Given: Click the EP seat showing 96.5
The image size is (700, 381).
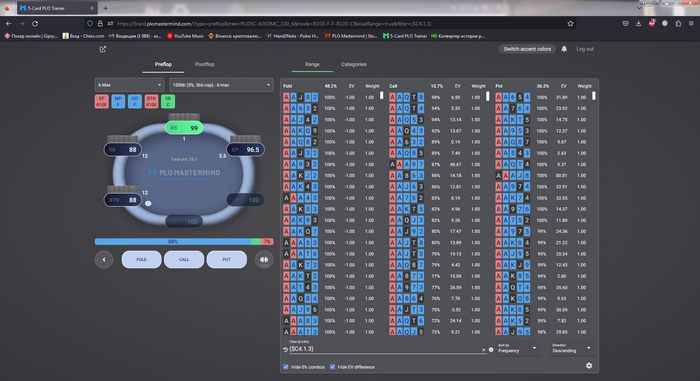Looking at the screenshot, I should pyautogui.click(x=246, y=150).
